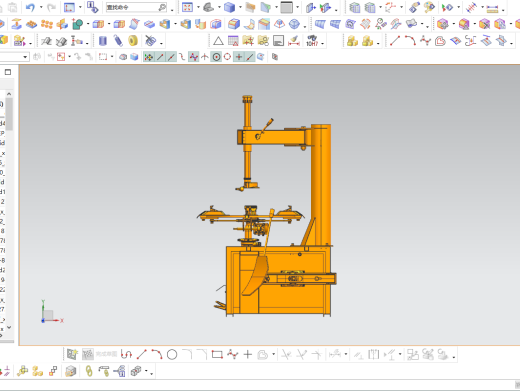This screenshot has width=520, height=391.
Task: Open dropdown beside the 10H7 icon
Action: pos(322,43)
